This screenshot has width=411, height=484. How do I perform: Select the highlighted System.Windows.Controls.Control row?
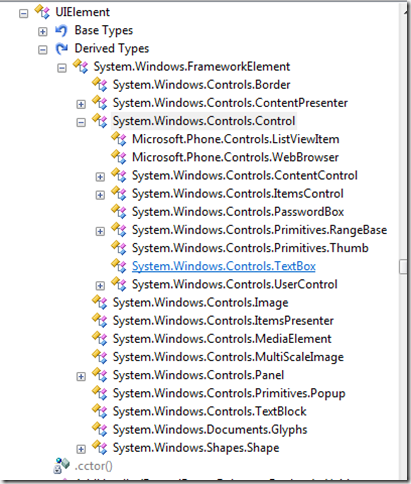pyautogui.click(x=204, y=121)
